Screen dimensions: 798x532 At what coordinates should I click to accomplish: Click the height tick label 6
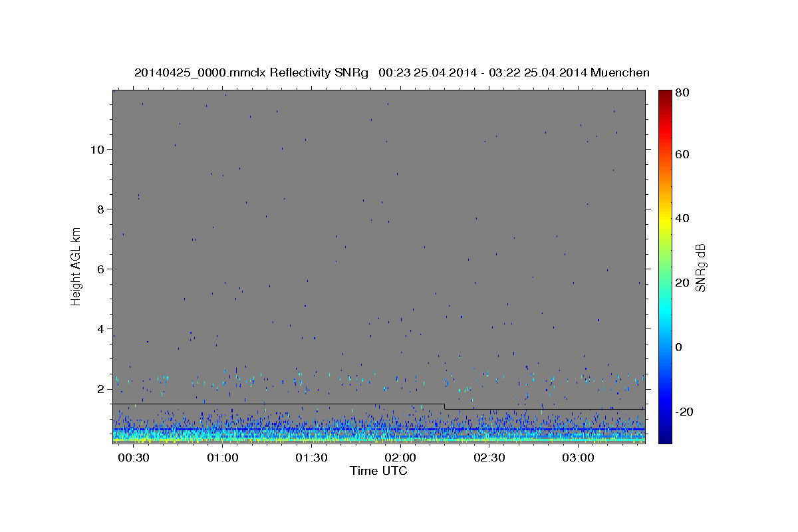point(101,269)
